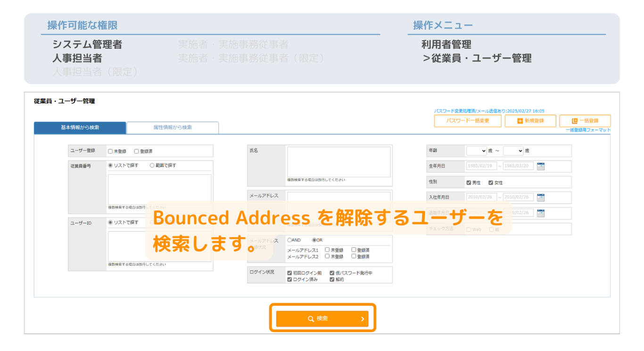
Task: Click the 生年月日 start date field
Action: [x=481, y=166]
